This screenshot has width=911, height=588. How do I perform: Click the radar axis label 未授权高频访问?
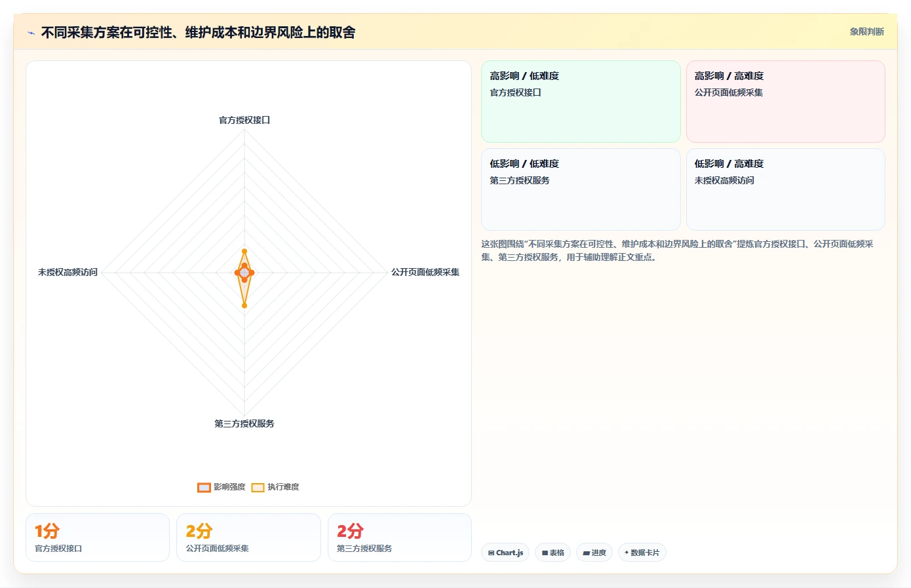(x=68, y=272)
